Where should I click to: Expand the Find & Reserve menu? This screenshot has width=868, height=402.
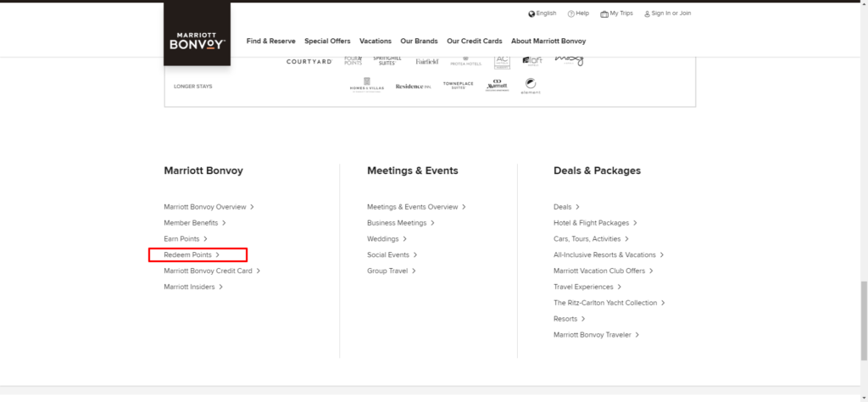pyautogui.click(x=270, y=41)
